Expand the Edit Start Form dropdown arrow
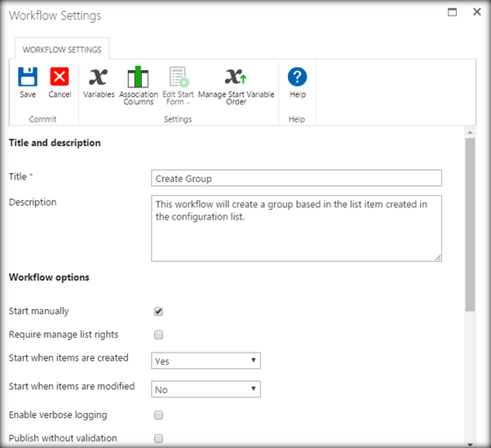 click(188, 103)
